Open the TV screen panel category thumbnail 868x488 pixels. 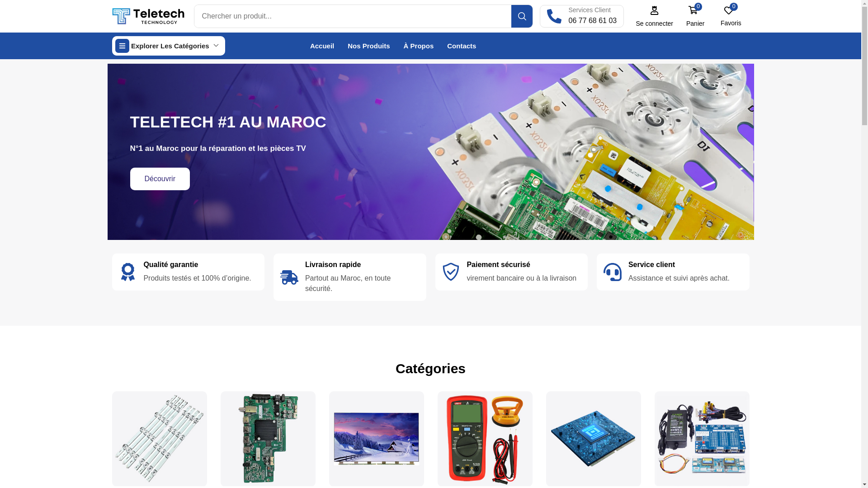[377, 439]
